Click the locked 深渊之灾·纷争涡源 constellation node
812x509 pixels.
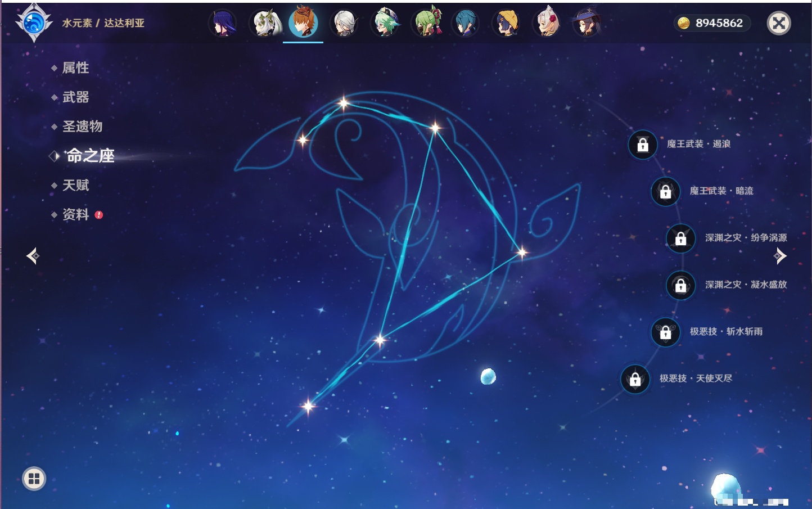680,238
